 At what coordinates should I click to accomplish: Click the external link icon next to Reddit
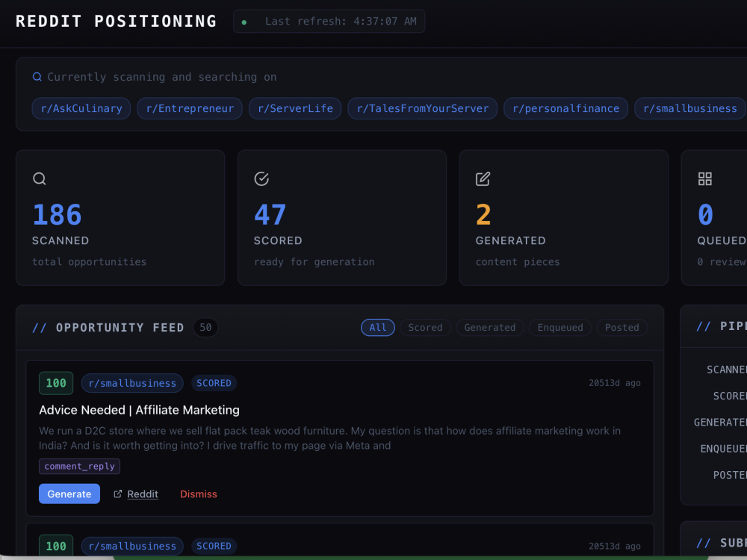pyautogui.click(x=118, y=494)
